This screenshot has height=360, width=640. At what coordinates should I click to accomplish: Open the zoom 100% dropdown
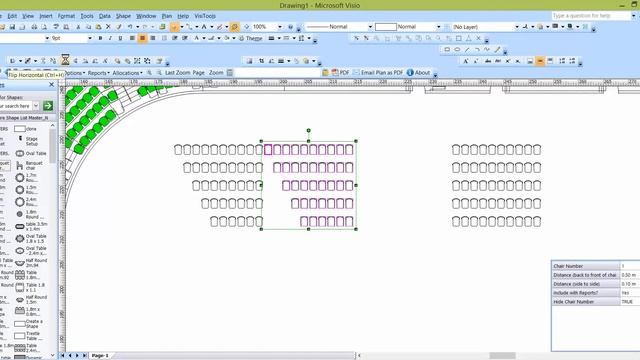(x=280, y=27)
